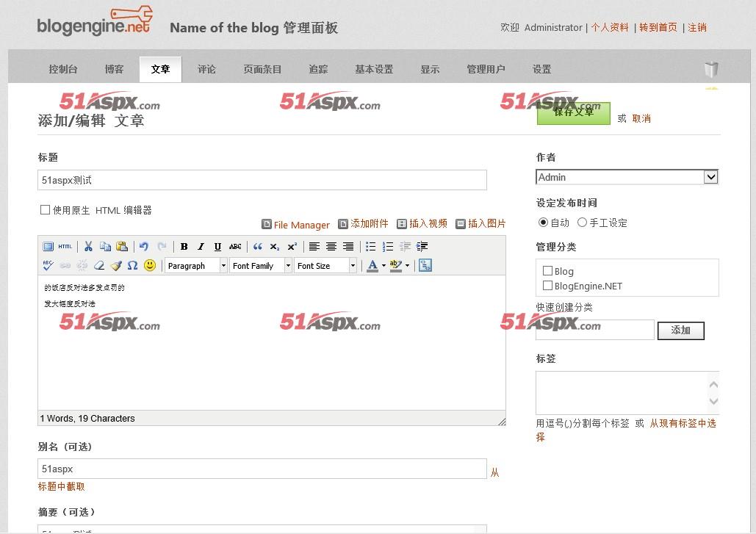Screen dimensions: 756x534
Task: Insert a smiley emoticon
Action: 150,266
